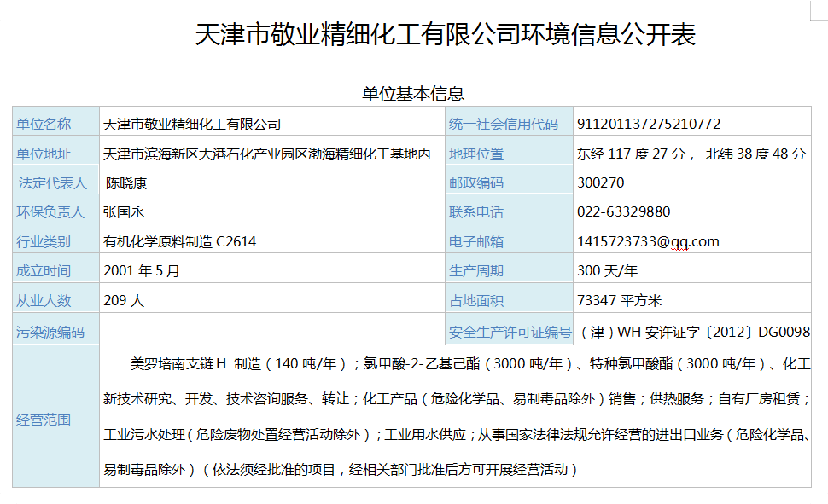Click the line starting 美罗培南支链 H 制造

coord(470,363)
